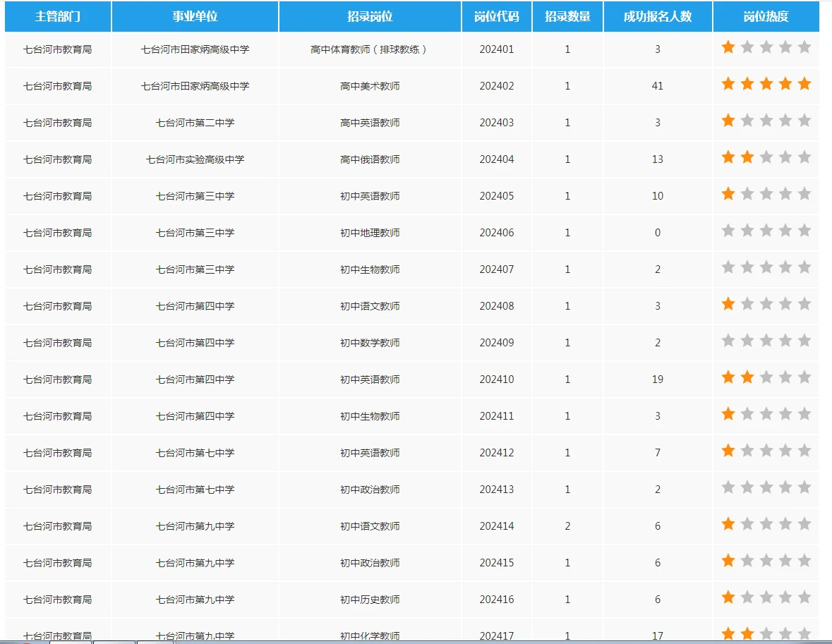This screenshot has height=644, width=832.
Task: Click the star rating for position 202415
Action: tap(766, 561)
